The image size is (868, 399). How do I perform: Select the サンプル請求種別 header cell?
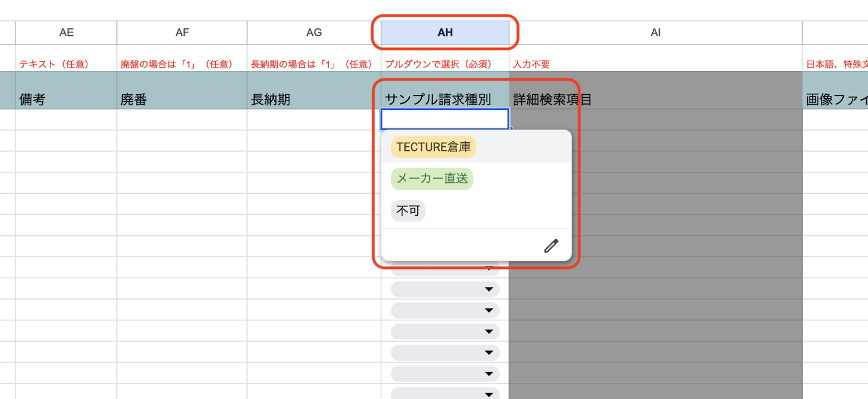pos(445,91)
